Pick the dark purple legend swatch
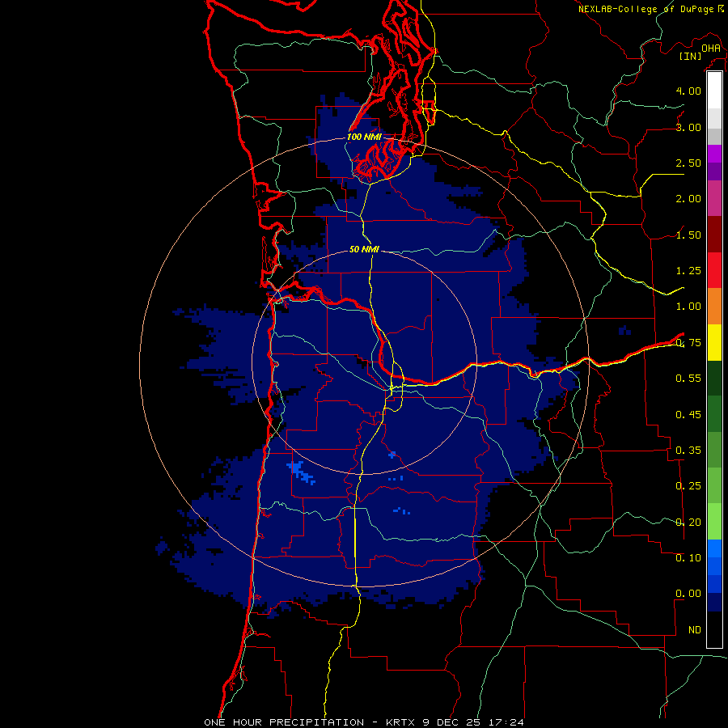728x728 pixels. 714,171
